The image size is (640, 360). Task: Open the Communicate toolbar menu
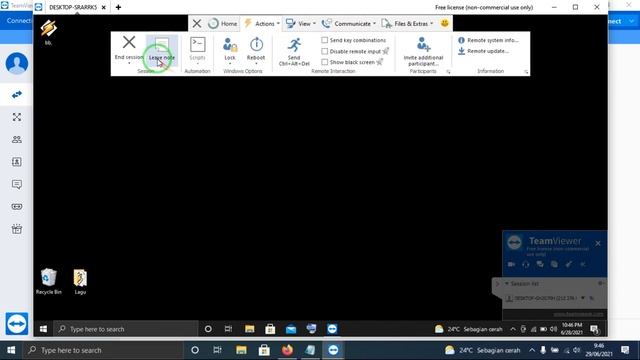coord(349,24)
